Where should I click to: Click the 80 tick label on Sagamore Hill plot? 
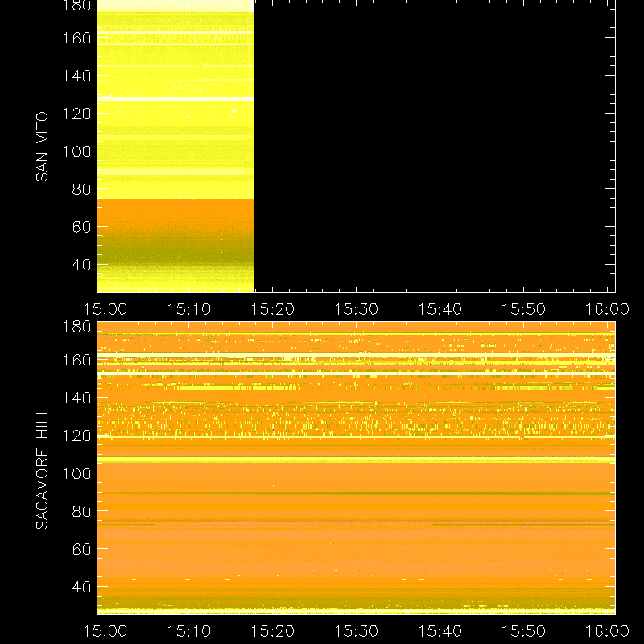(x=81, y=511)
